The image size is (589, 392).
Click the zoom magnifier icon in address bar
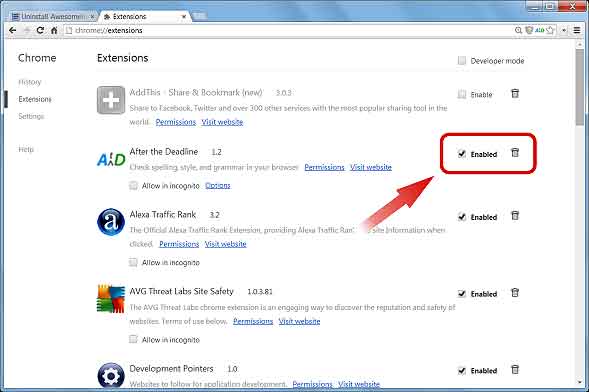pos(518,30)
